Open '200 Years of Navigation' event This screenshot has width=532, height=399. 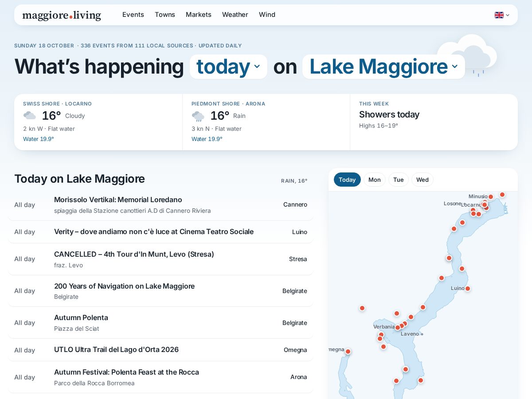coord(160,291)
